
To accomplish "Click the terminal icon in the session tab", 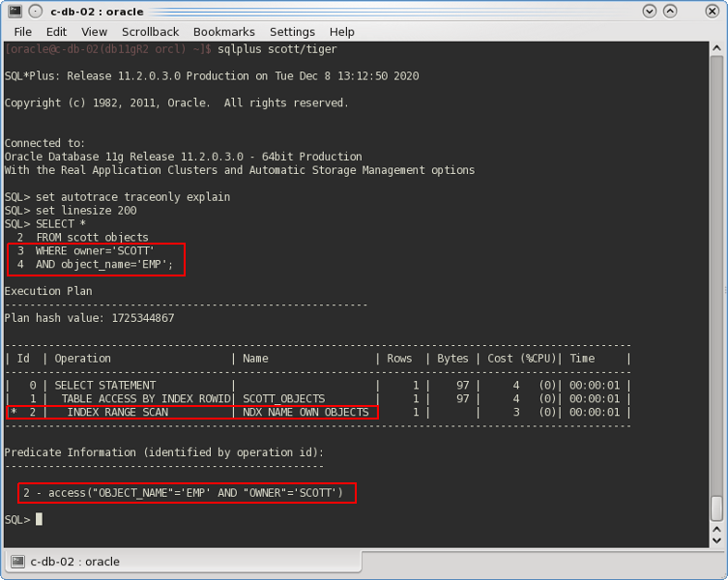I will tap(17, 562).
